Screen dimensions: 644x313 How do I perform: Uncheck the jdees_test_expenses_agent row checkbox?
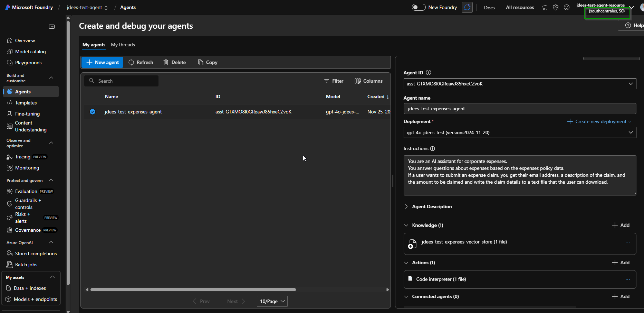coord(93,112)
